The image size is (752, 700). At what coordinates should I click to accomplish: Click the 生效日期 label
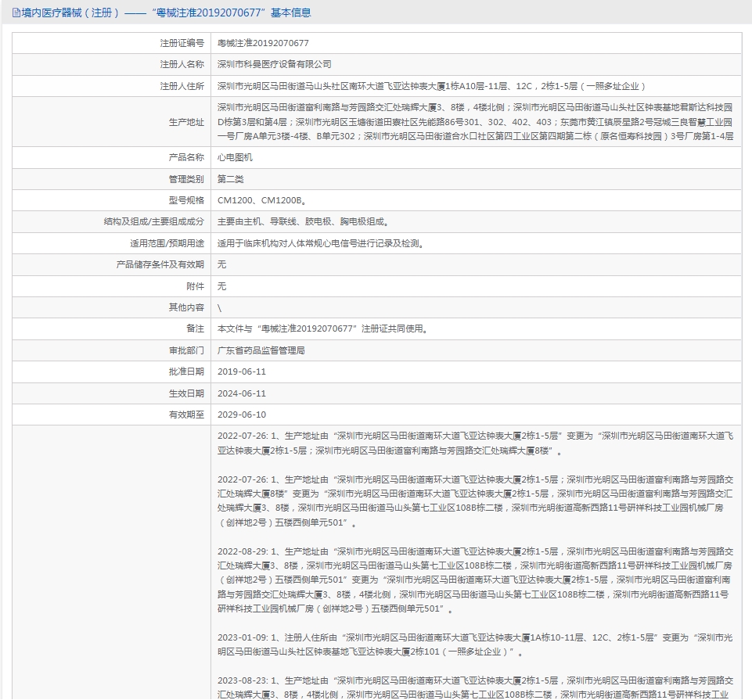click(186, 393)
